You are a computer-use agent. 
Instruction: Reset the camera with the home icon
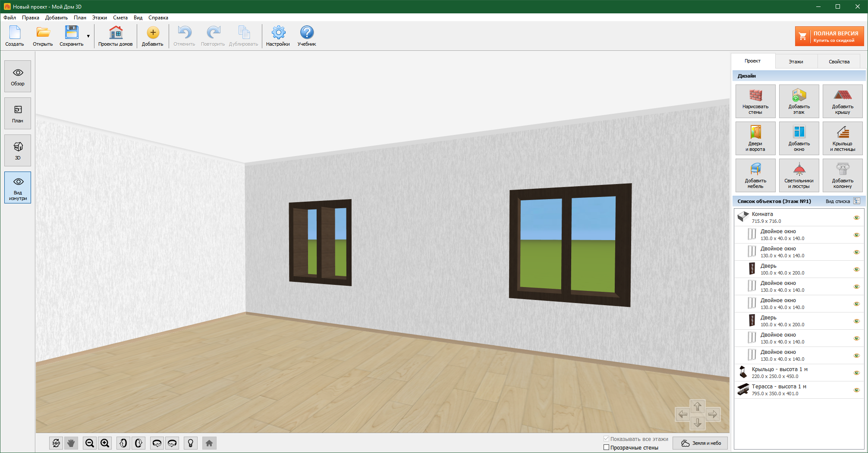(209, 443)
